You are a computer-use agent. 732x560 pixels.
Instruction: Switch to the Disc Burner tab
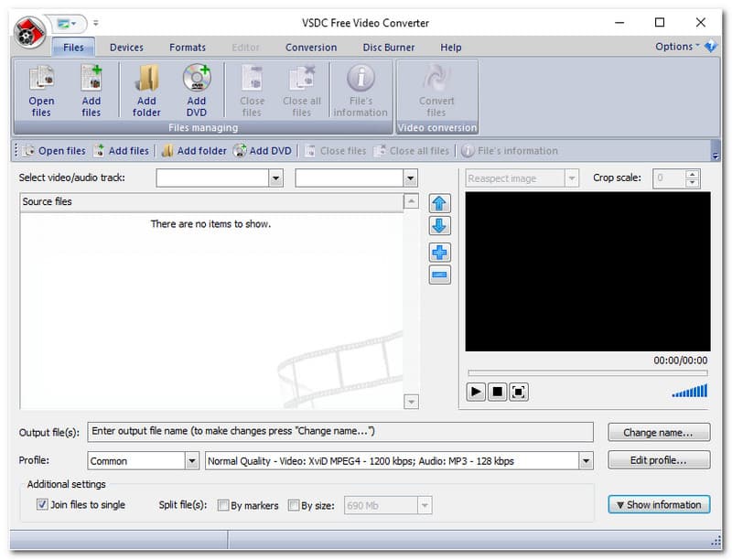[388, 48]
